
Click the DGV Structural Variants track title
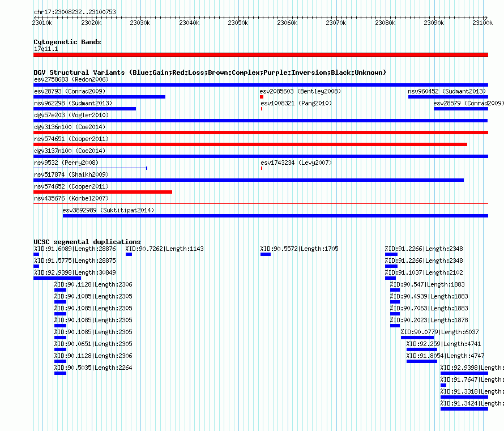(210, 72)
